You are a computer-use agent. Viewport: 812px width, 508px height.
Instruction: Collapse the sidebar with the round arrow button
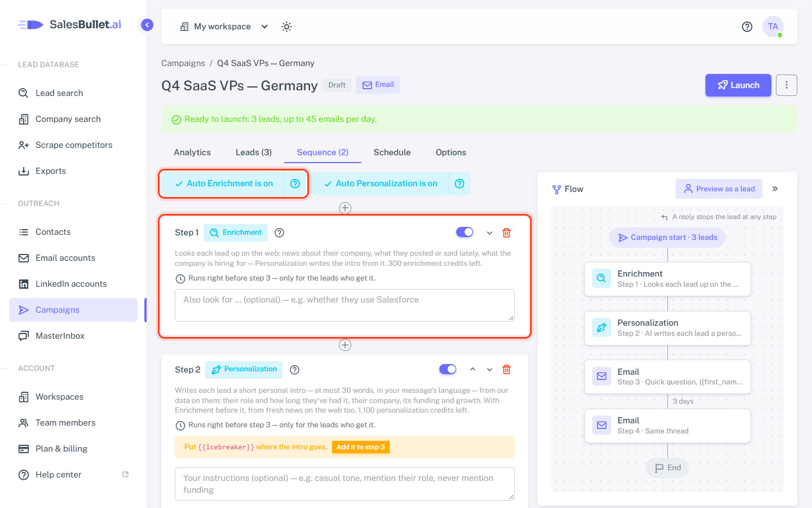147,25
